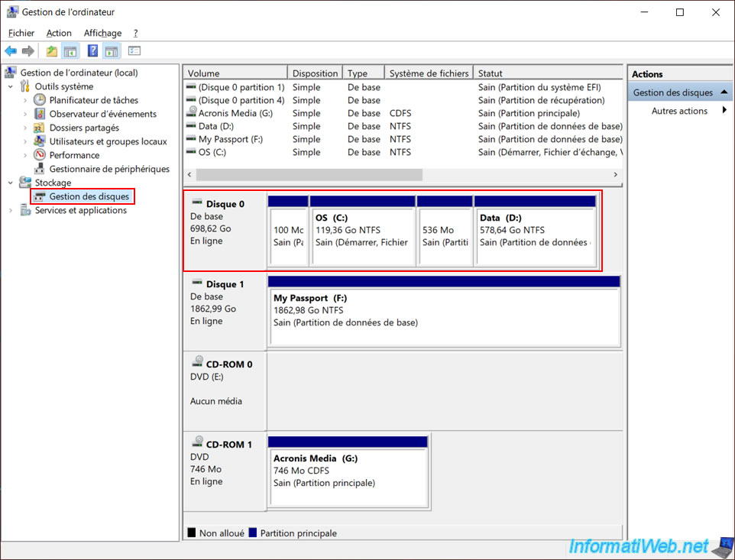Click the Back arrow toolbar icon

11,50
